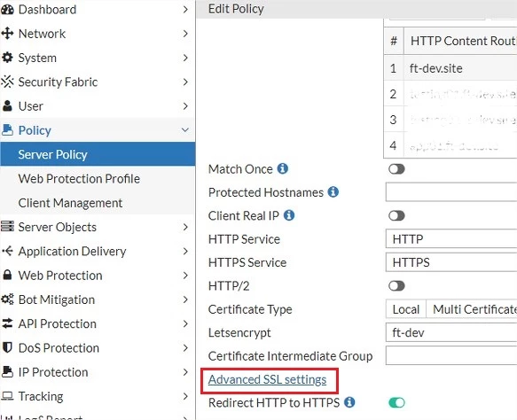
Task: Click info icon next to Client Real IP
Action: pos(289,215)
